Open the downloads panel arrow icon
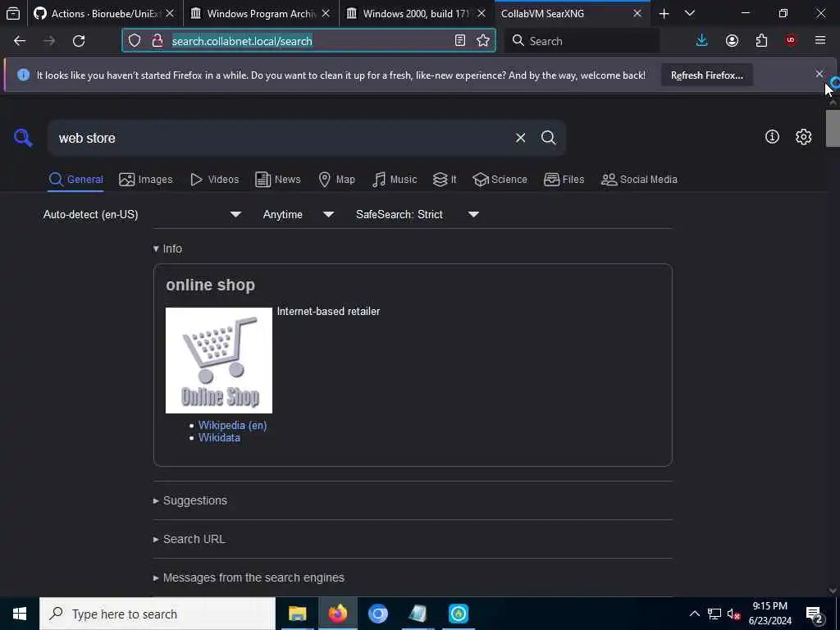This screenshot has width=840, height=630. (x=702, y=40)
